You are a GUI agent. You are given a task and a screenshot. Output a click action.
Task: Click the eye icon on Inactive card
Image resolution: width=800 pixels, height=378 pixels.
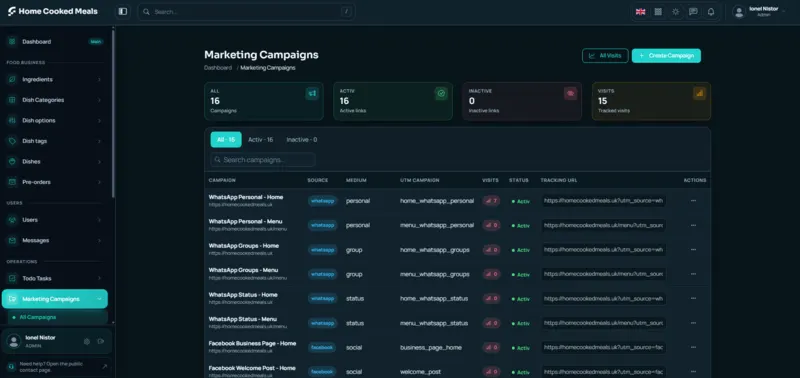(570, 93)
